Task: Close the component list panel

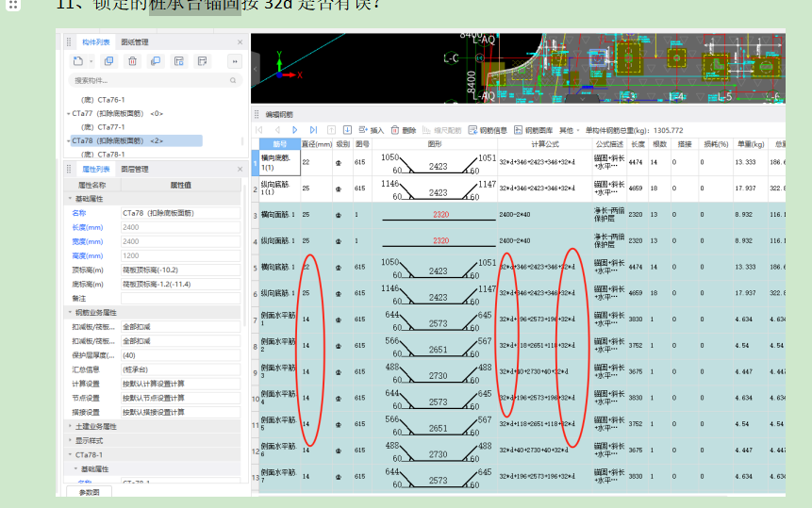Action: (x=240, y=41)
